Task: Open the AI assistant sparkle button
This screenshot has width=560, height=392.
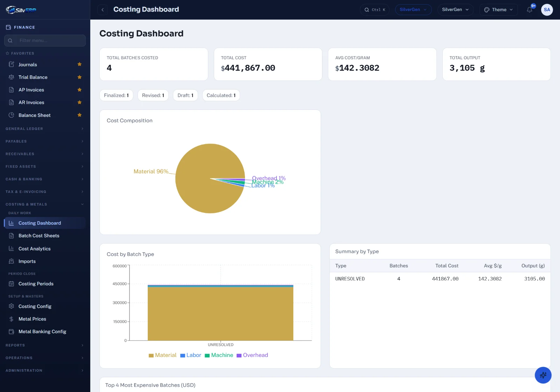Action: point(543,375)
